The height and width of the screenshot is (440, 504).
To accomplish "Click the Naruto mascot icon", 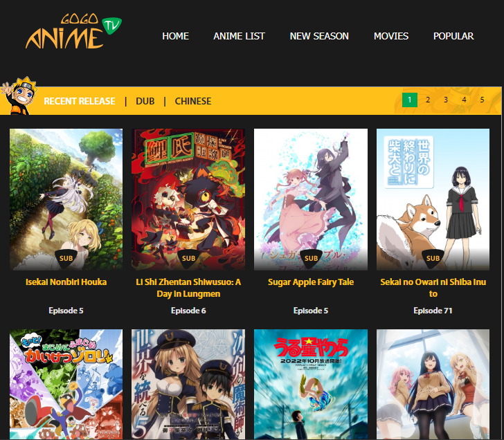I will click(19, 95).
